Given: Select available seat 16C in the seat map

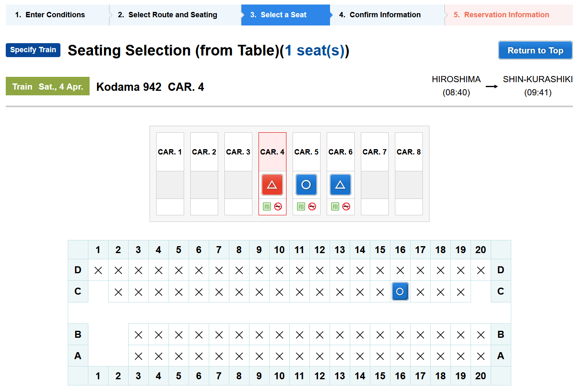Looking at the screenshot, I should pyautogui.click(x=400, y=292).
